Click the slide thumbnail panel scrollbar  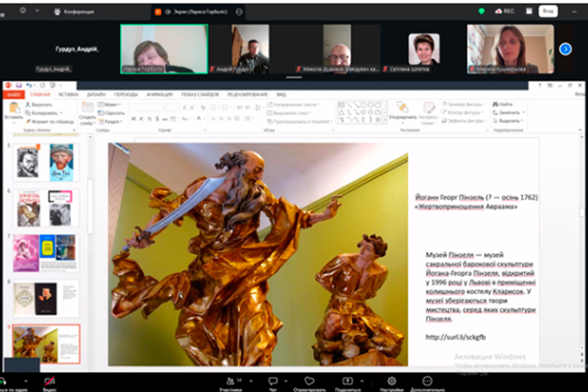[x=90, y=206]
